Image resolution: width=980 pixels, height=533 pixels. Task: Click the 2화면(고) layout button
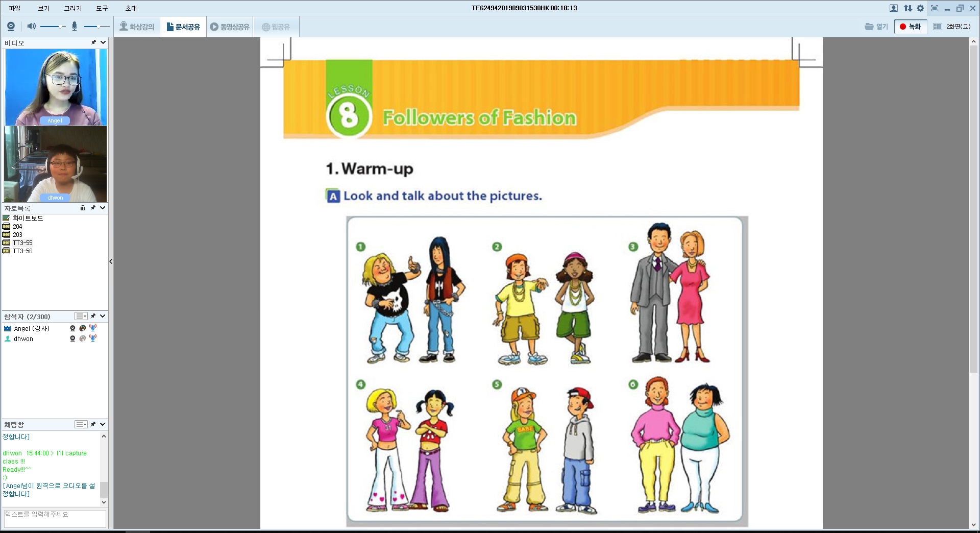[x=952, y=27]
